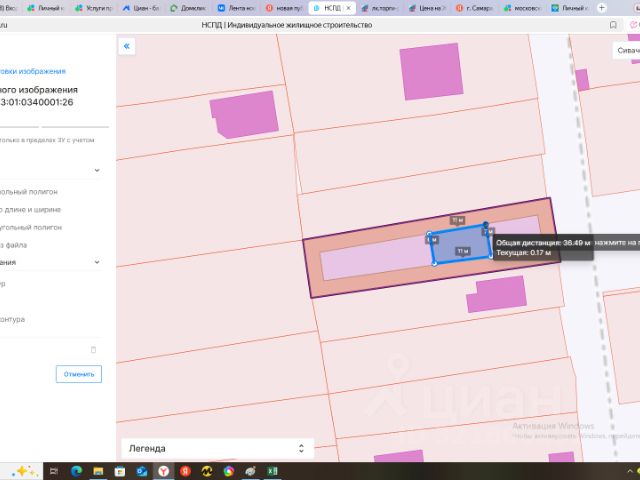
Task: Expand the dropdown chevron above the polygon options
Action: tap(97, 170)
